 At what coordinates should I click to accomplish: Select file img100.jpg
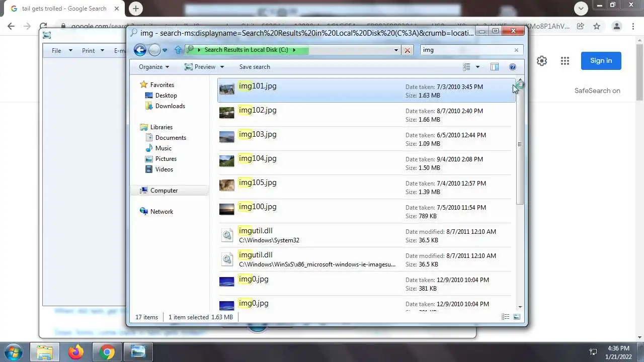pyautogui.click(x=366, y=211)
